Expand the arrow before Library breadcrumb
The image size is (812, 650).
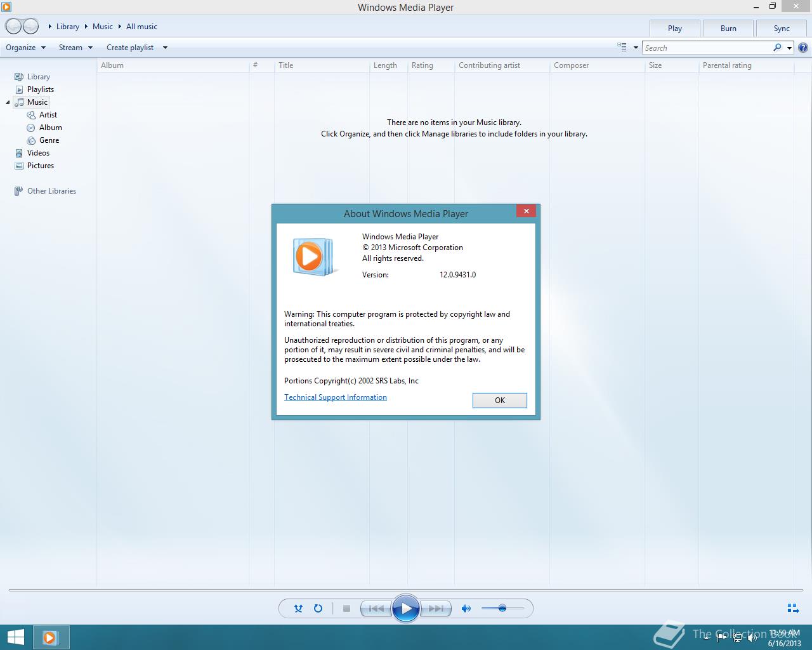[50, 27]
